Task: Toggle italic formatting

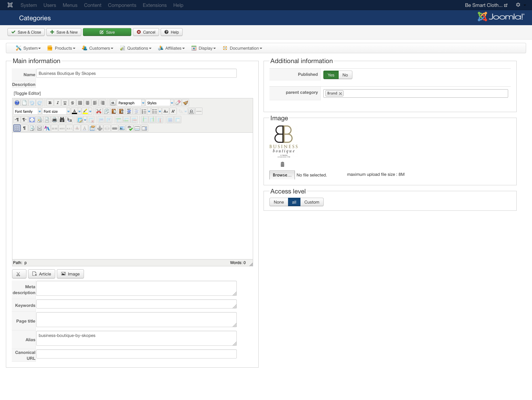Action: coord(57,103)
